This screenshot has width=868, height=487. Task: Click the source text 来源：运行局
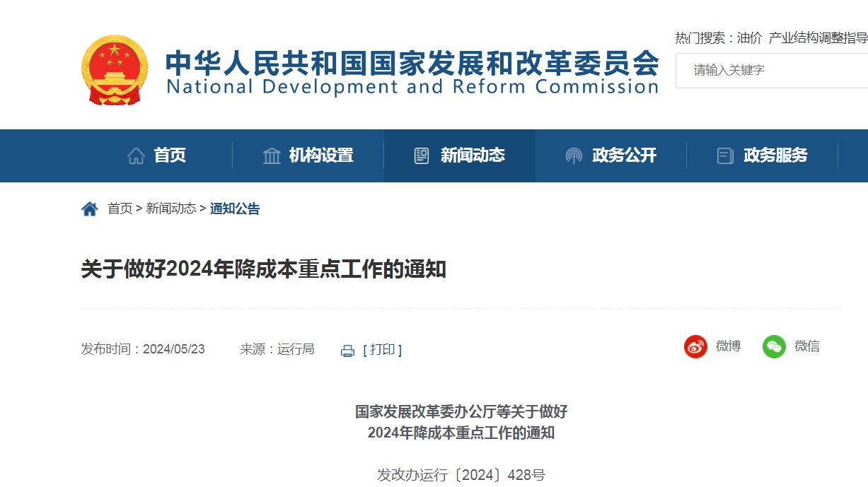pyautogui.click(x=277, y=349)
